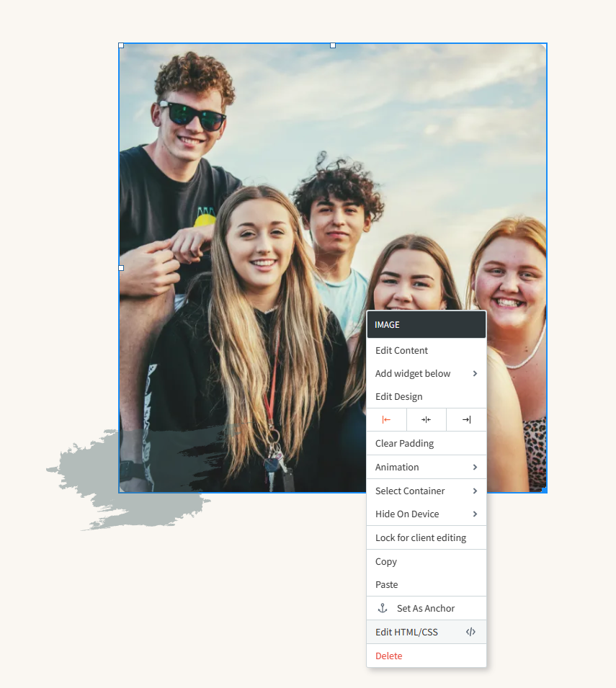Choose Edit Content from the menu

point(401,350)
